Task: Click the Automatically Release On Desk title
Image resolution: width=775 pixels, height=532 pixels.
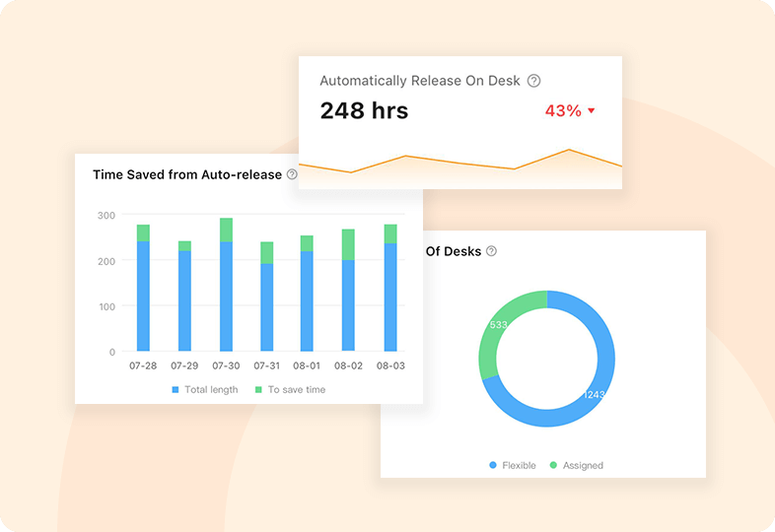Action: point(420,81)
